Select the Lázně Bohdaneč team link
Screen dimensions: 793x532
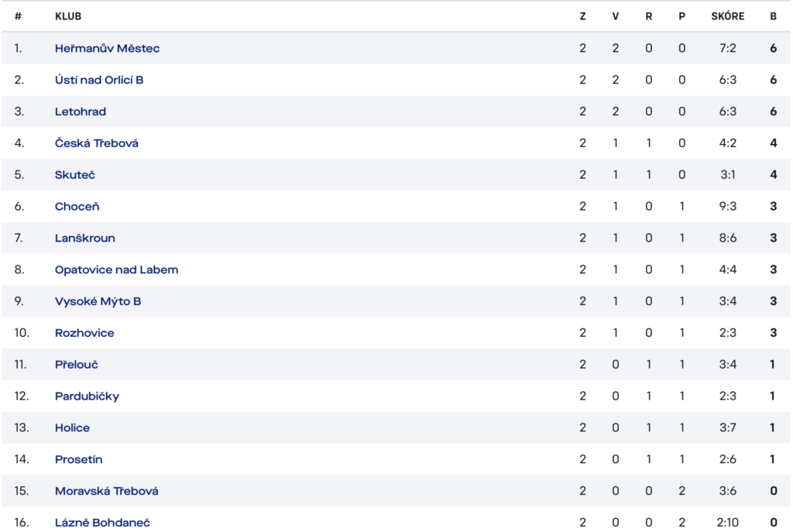point(102,523)
